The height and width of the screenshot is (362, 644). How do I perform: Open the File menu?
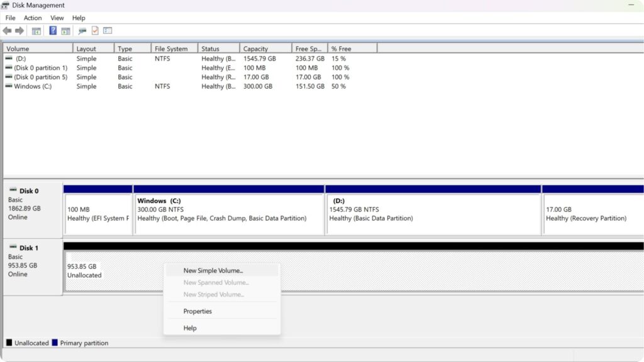(10, 18)
